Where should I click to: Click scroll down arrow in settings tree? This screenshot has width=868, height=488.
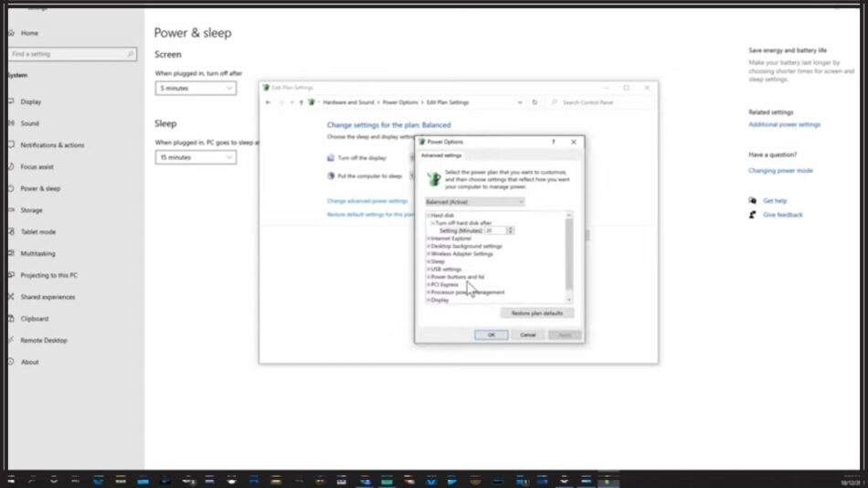click(x=568, y=300)
